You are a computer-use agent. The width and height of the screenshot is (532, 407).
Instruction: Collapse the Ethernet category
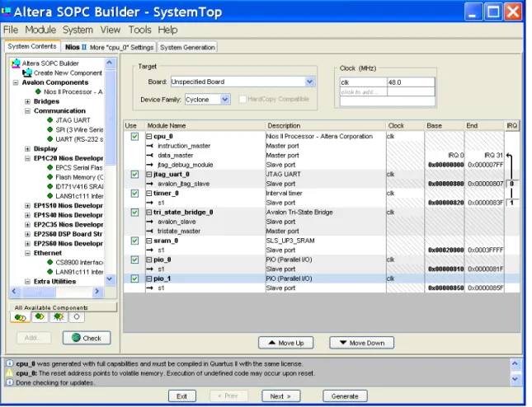pyautogui.click(x=27, y=253)
